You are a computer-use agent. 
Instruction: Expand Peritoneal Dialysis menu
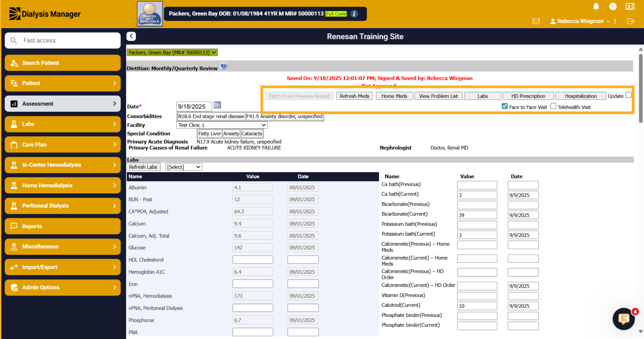[63, 206]
